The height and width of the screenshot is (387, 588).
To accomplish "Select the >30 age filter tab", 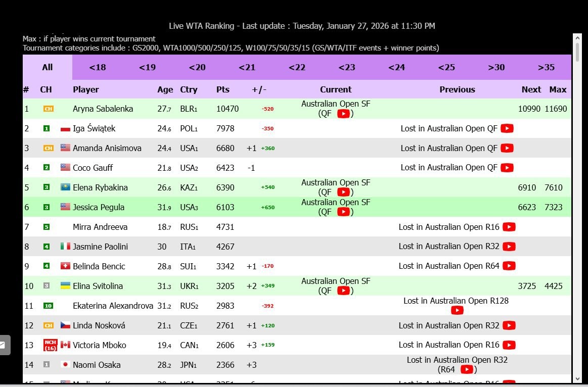I will click(x=496, y=67).
